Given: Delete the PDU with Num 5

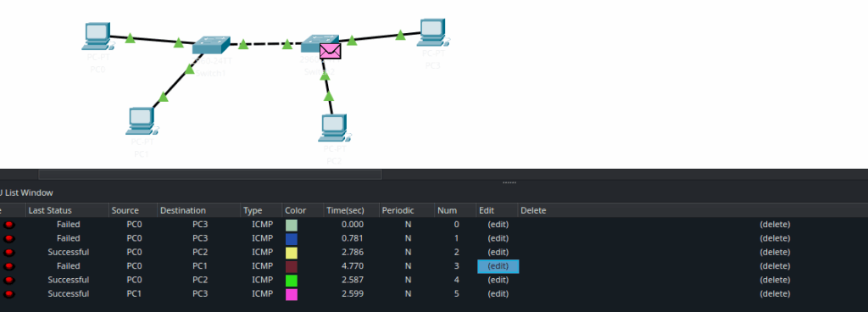Looking at the screenshot, I should pos(775,293).
